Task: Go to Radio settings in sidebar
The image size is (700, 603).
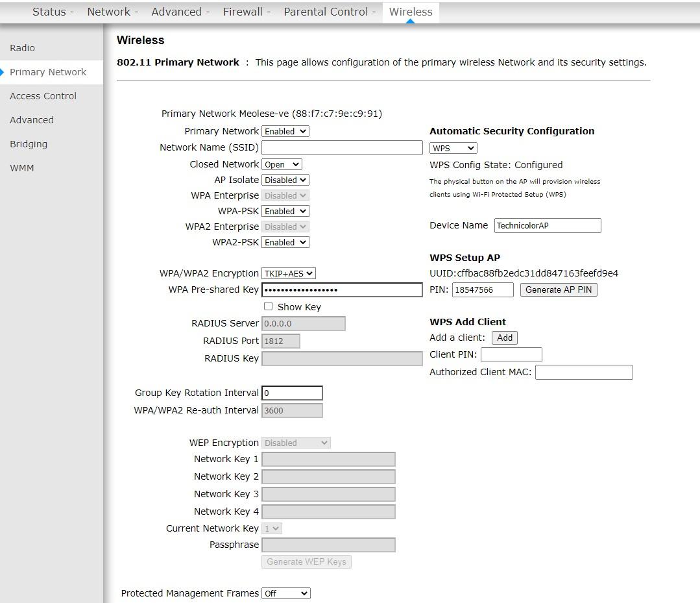Action: (x=22, y=48)
